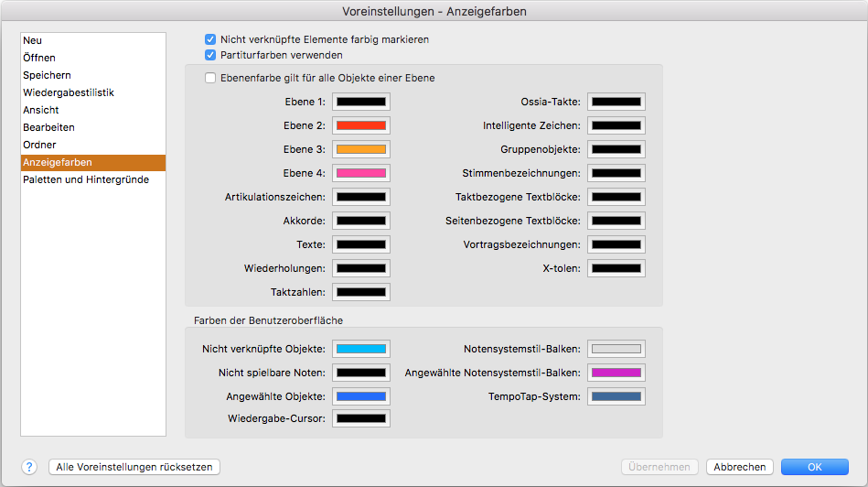Select Wiedergabestilistik category
868x487 pixels.
pos(93,92)
